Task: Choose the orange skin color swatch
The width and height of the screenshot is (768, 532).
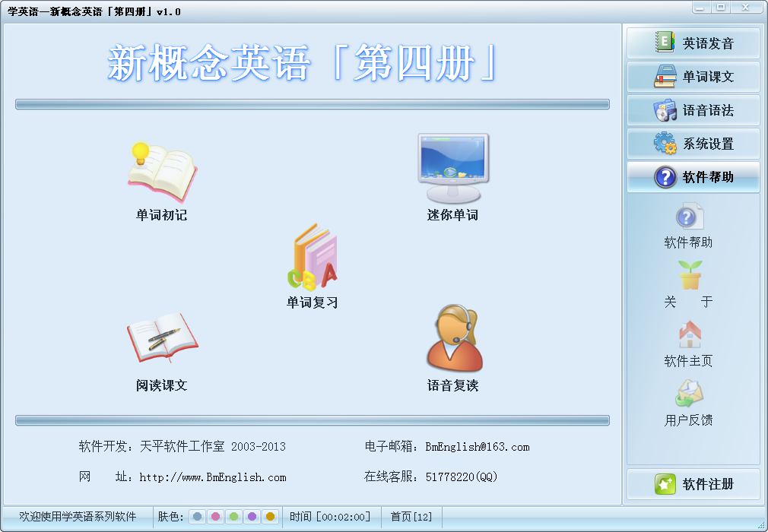Action: click(x=270, y=516)
